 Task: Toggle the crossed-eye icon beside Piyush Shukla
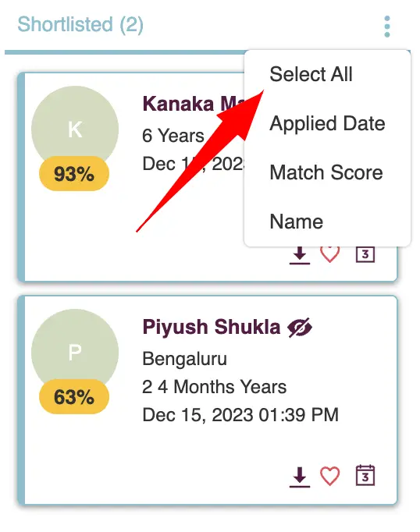pos(300,328)
